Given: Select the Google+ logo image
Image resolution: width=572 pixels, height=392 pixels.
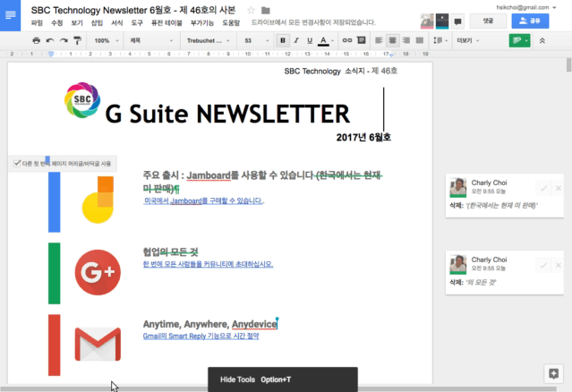Looking at the screenshot, I should pos(98,272).
